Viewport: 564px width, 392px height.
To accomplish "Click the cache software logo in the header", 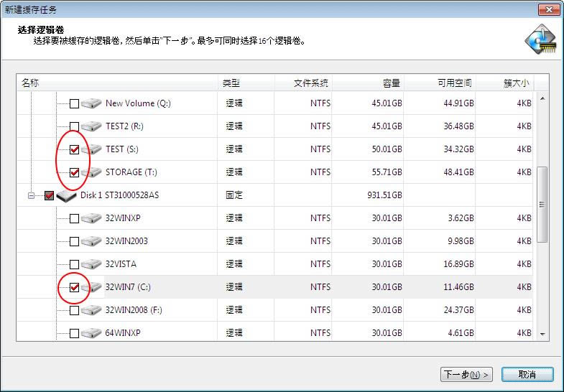I will [x=540, y=39].
